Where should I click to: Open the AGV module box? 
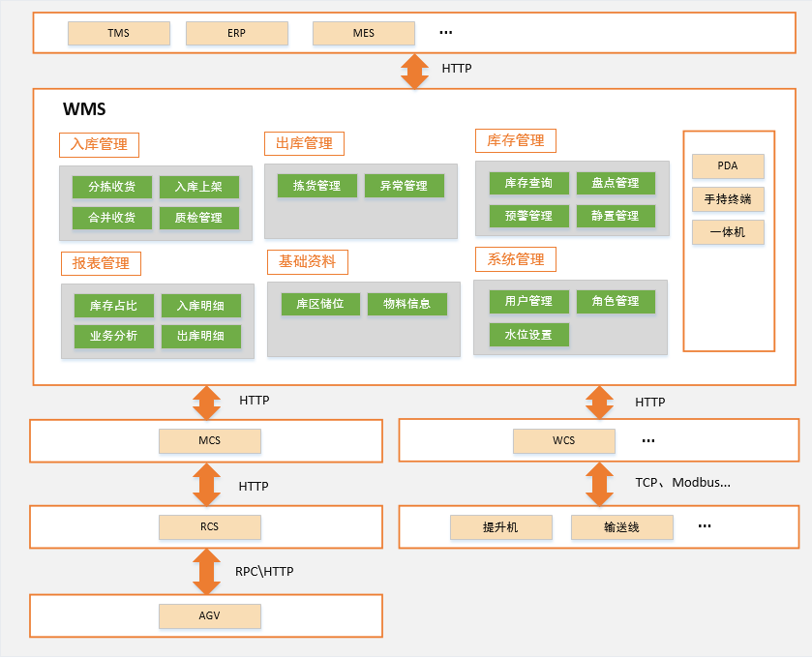209,615
